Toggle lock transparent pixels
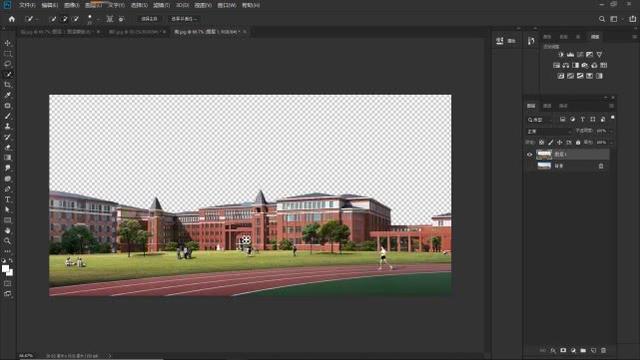Viewport: 640px width, 360px height. [x=541, y=142]
